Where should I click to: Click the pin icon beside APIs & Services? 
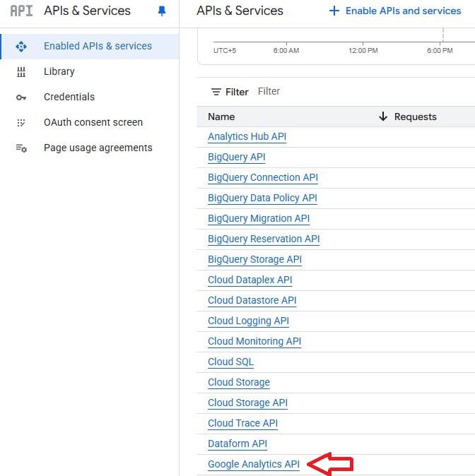coord(162,11)
